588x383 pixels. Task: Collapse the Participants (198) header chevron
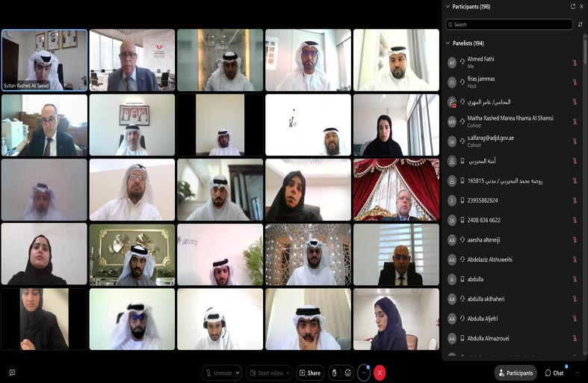pos(448,6)
